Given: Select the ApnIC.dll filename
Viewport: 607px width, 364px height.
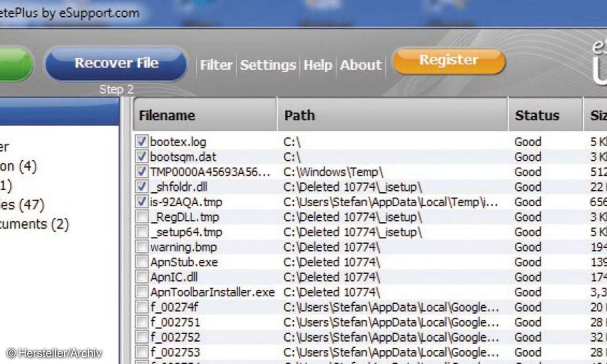Looking at the screenshot, I should click(174, 278).
